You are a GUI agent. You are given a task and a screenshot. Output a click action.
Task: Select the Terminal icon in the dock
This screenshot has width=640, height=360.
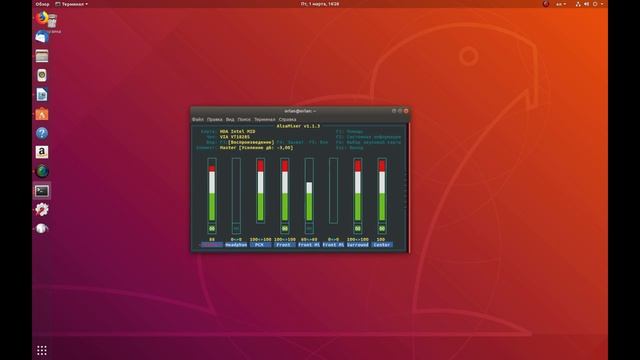(x=42, y=191)
